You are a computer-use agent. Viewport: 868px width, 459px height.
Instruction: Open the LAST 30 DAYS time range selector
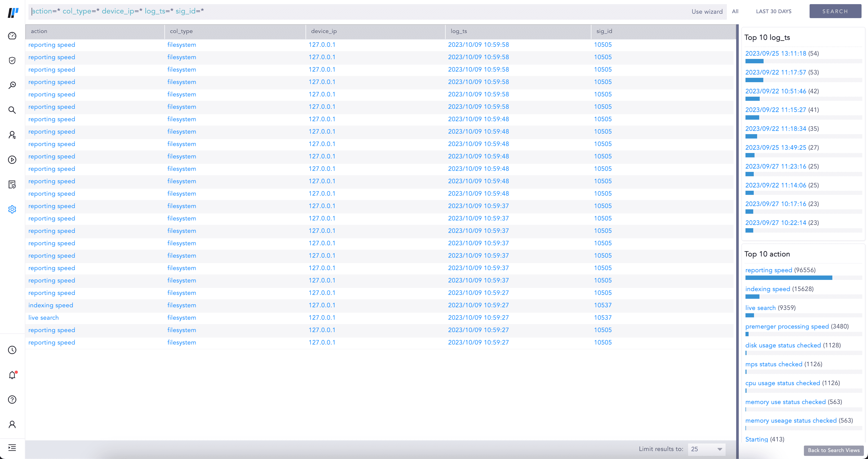tap(773, 11)
